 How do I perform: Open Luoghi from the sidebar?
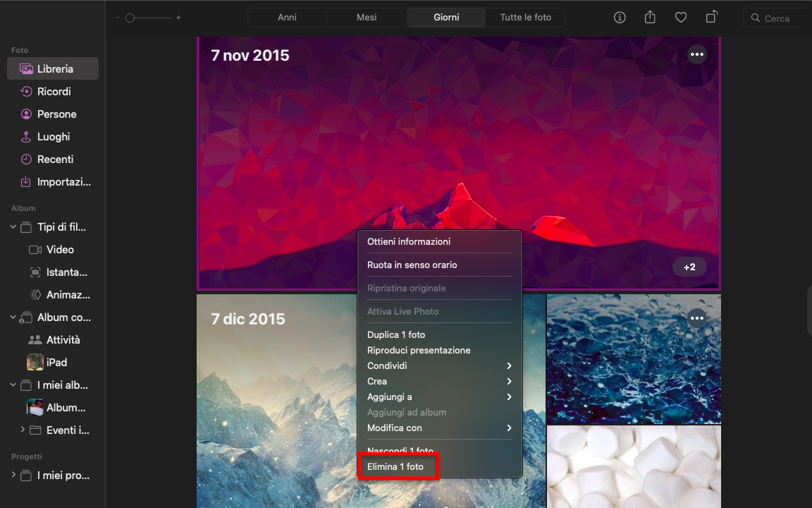point(52,136)
